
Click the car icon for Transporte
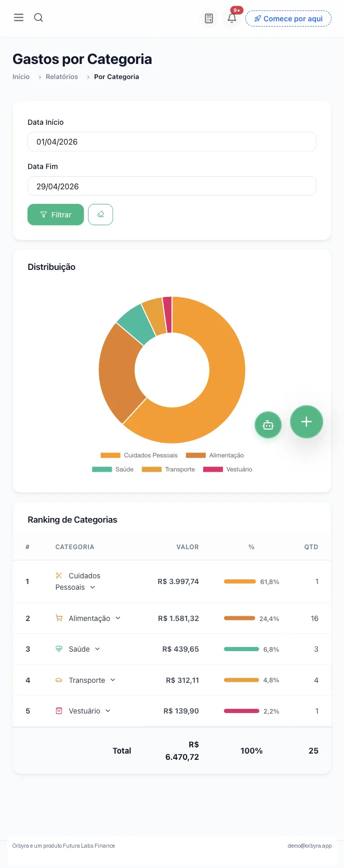coord(59,680)
